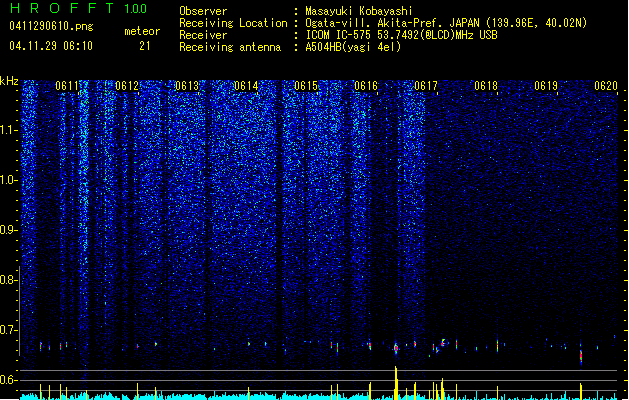Select receiver text ICOM IC-575 53.7492 MHz USB
The width and height of the screenshot is (629, 400).
[x=402, y=35]
